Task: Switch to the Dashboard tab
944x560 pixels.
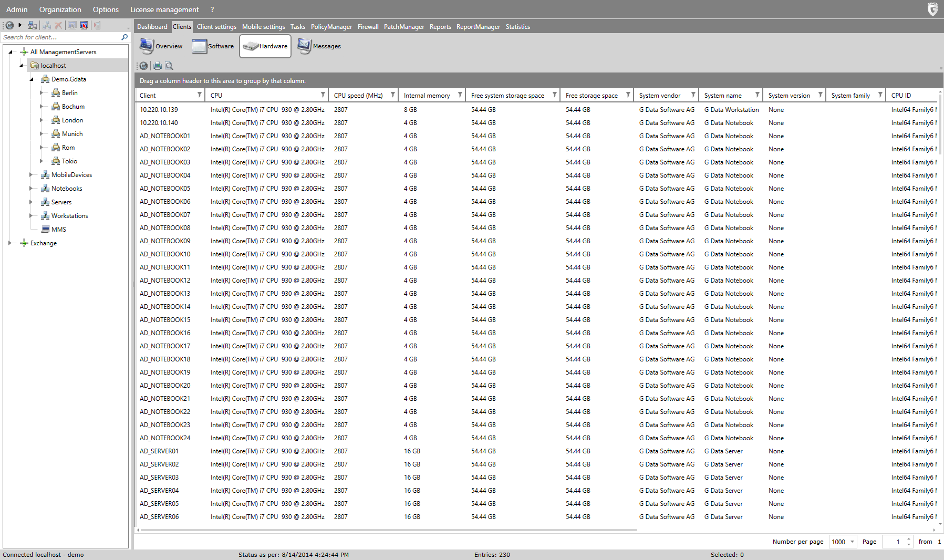Action: click(152, 27)
